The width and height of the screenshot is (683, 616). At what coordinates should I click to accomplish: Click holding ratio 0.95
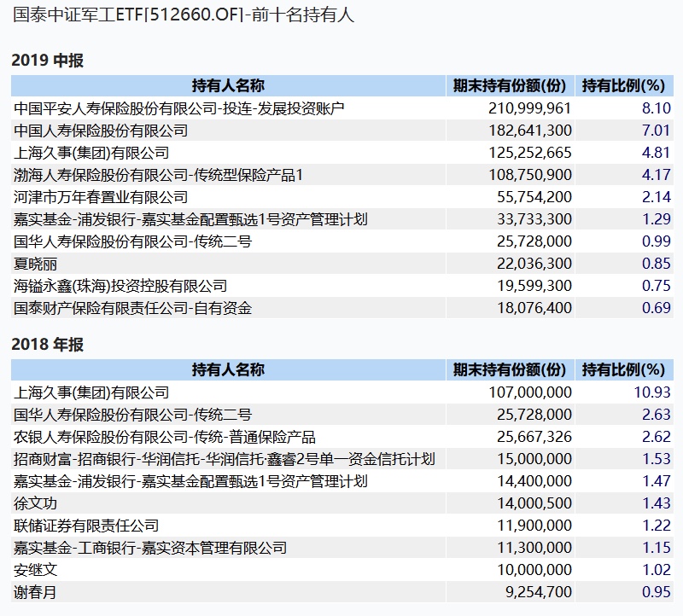coord(656,592)
